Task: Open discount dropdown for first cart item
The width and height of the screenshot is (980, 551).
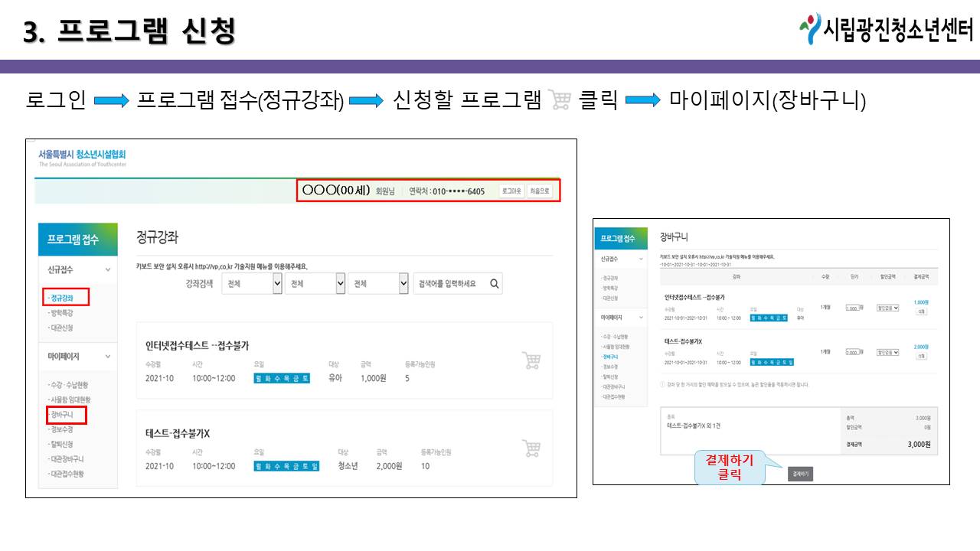Action: 887,308
